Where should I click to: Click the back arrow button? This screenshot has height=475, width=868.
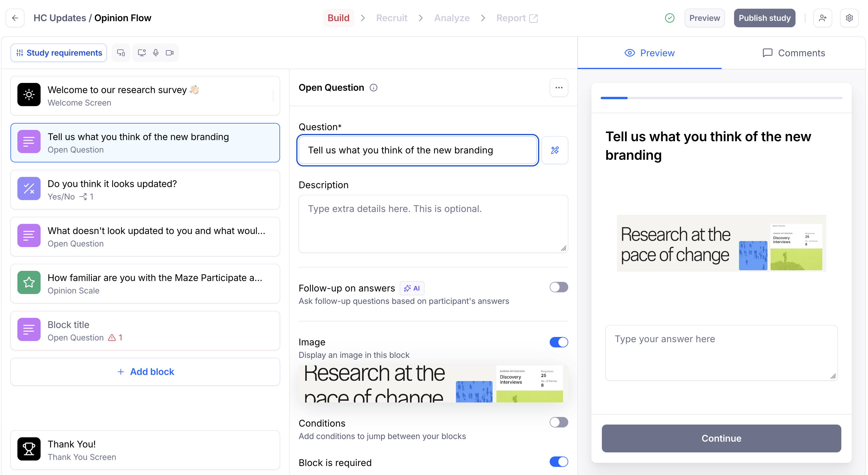tap(15, 18)
